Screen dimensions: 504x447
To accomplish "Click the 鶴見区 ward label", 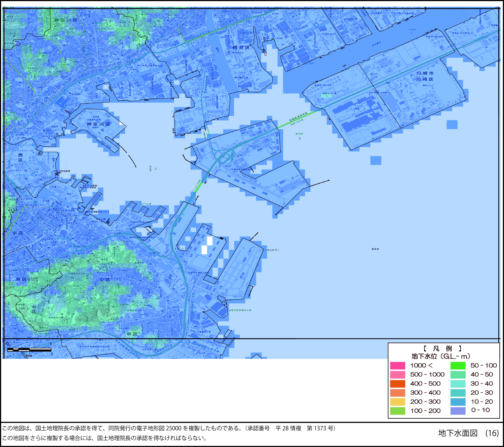I will coord(241,47).
